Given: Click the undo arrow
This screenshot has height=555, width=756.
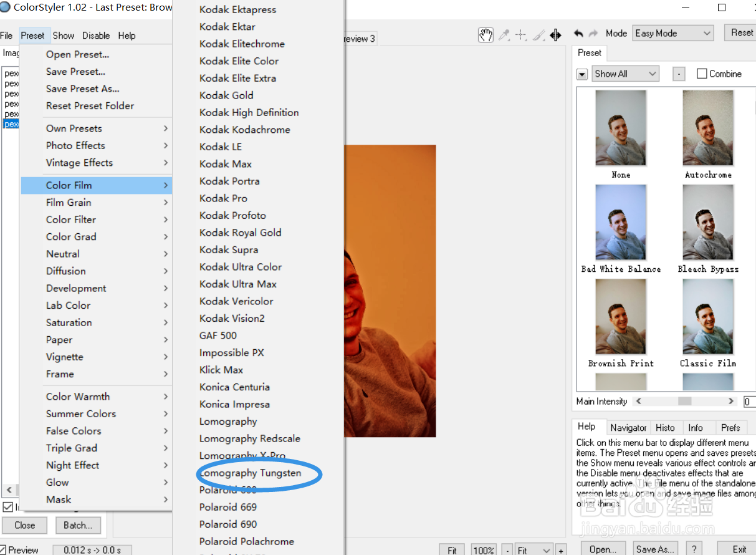Looking at the screenshot, I should point(579,34).
